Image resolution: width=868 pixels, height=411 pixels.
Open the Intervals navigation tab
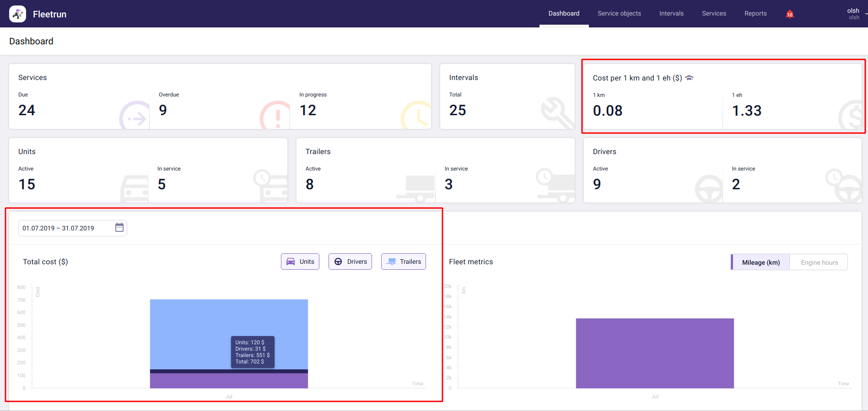pos(671,14)
